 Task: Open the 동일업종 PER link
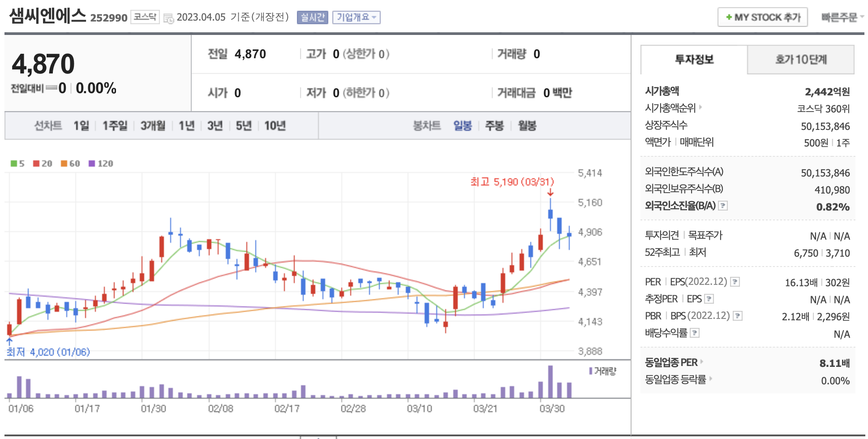click(671, 362)
